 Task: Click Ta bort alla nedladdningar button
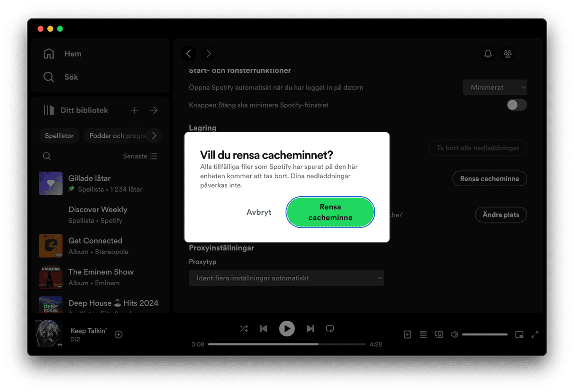(478, 148)
